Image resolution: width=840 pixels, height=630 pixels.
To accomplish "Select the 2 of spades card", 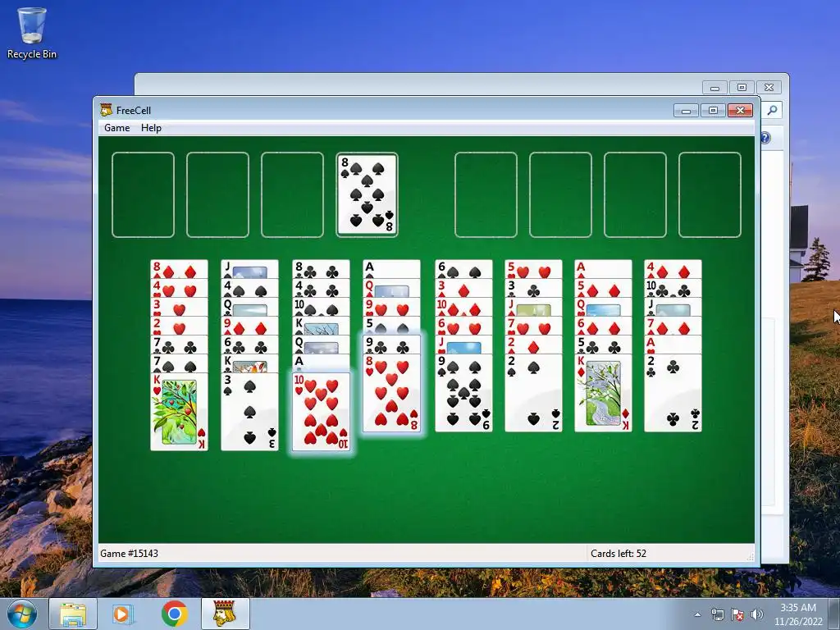I will tap(533, 393).
